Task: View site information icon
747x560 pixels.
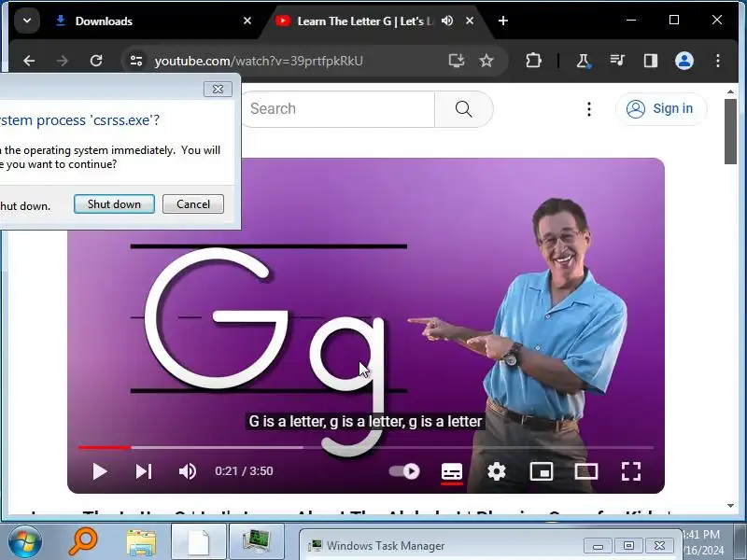Action: pos(136,61)
